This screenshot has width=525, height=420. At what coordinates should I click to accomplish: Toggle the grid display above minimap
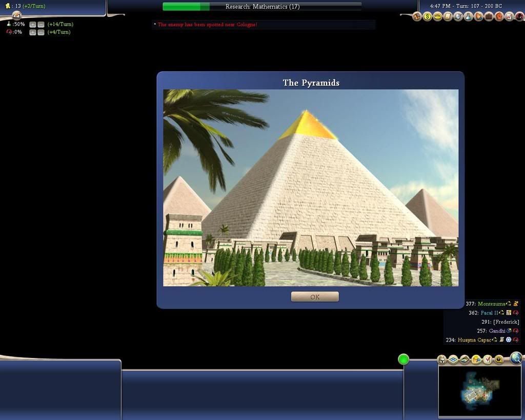[453, 359]
